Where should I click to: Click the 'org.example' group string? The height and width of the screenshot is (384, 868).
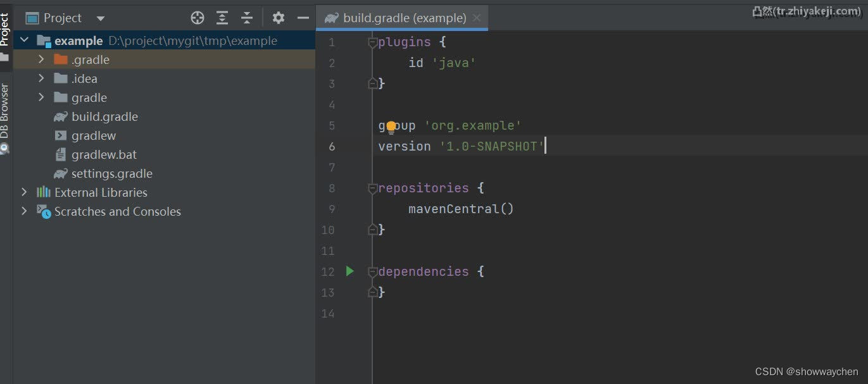[x=473, y=125]
